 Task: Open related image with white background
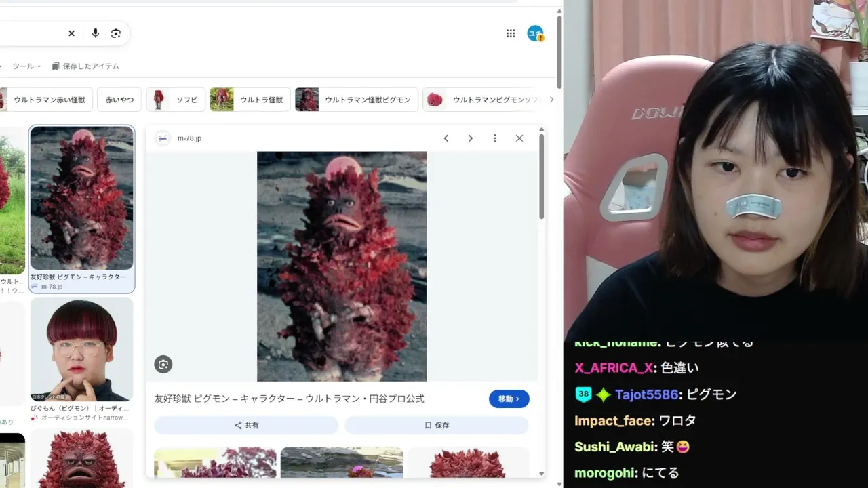click(x=468, y=462)
